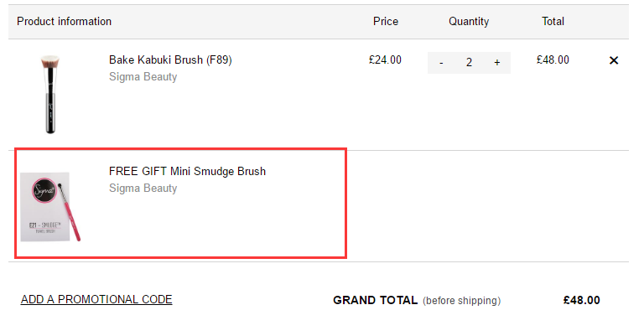Open the Bake Kabuki Brush product image
The height and width of the screenshot is (336, 644).
(x=50, y=95)
